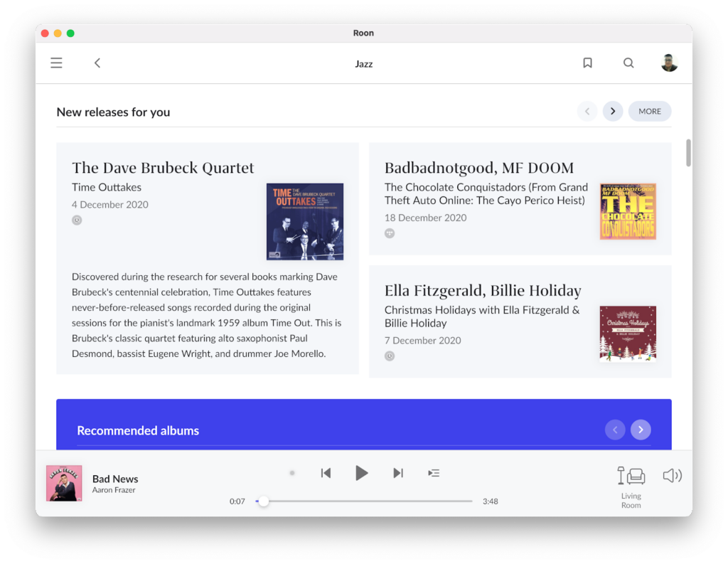The image size is (728, 564).
Task: Click the signal path dot indicator
Action: point(292,473)
